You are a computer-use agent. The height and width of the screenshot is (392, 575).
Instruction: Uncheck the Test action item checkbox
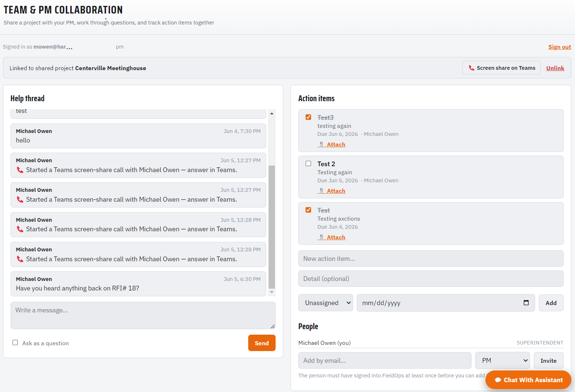[x=309, y=210]
